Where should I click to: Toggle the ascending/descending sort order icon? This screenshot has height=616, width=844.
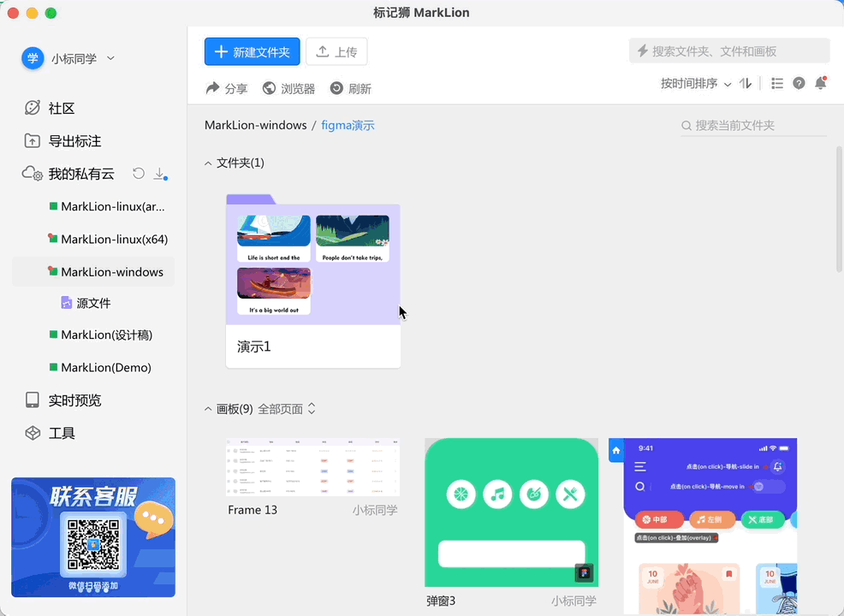coord(746,84)
